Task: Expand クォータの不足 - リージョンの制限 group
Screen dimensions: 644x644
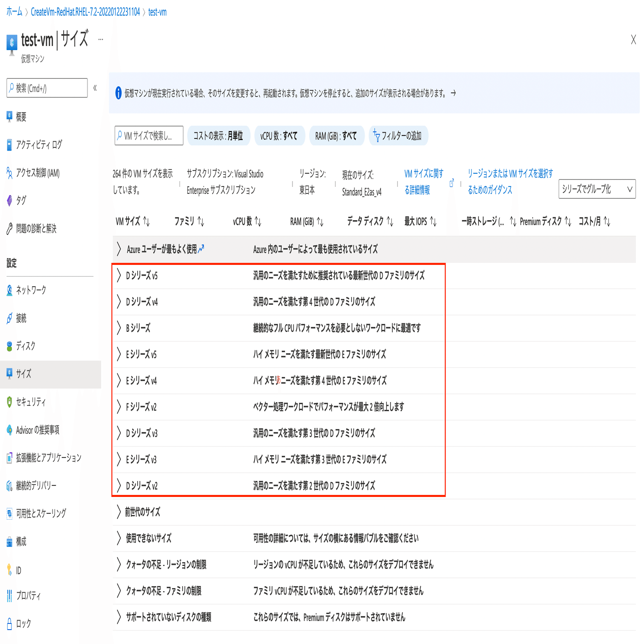Action: (x=118, y=564)
